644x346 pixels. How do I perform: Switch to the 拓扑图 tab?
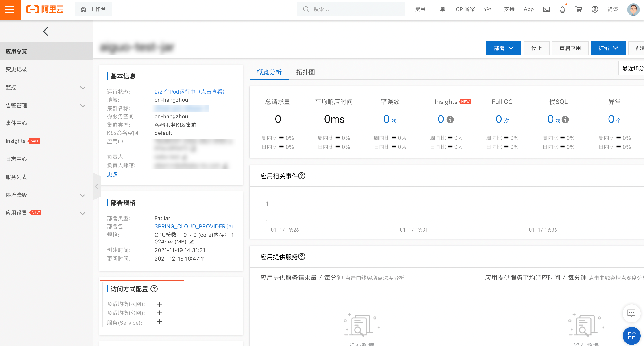click(x=305, y=72)
